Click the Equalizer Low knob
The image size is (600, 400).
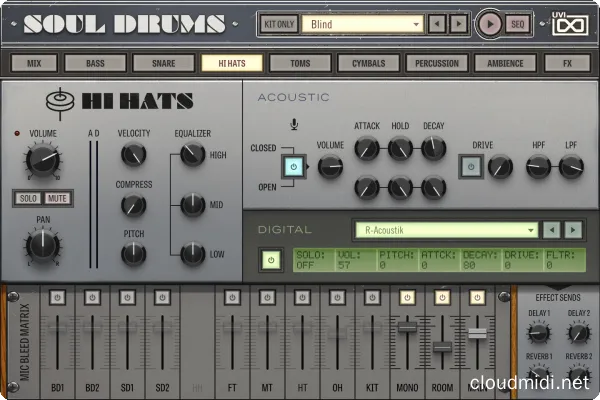click(x=192, y=254)
